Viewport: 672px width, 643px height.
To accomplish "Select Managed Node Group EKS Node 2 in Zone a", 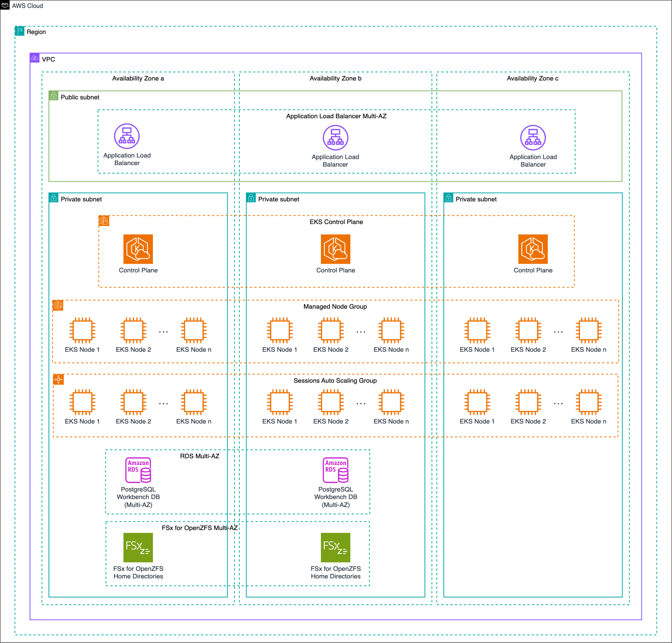I will tap(133, 330).
